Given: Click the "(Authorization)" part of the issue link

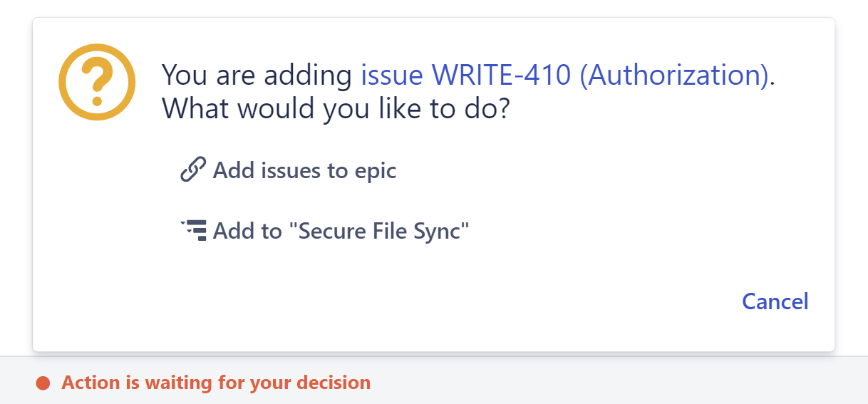Looking at the screenshot, I should (674, 75).
